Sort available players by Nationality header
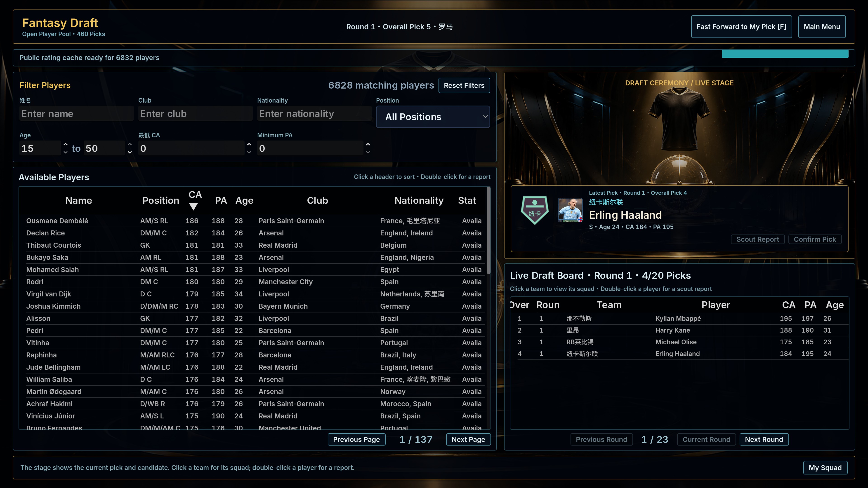 point(419,201)
